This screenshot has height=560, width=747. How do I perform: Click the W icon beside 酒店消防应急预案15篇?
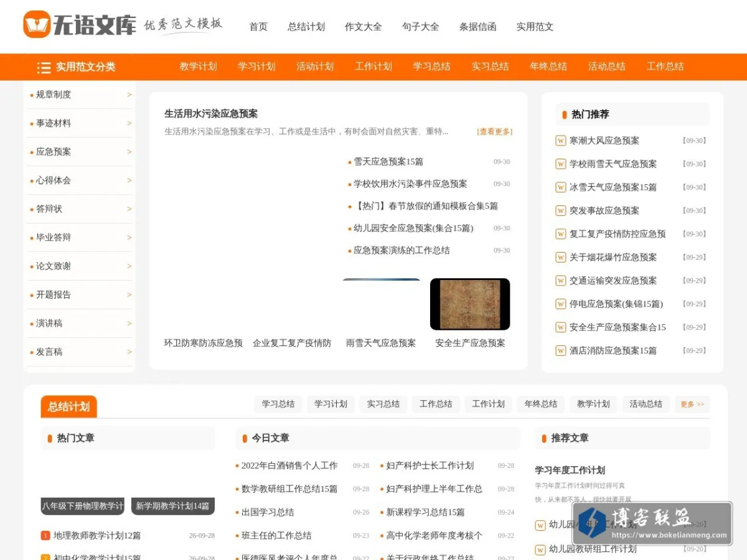click(560, 350)
